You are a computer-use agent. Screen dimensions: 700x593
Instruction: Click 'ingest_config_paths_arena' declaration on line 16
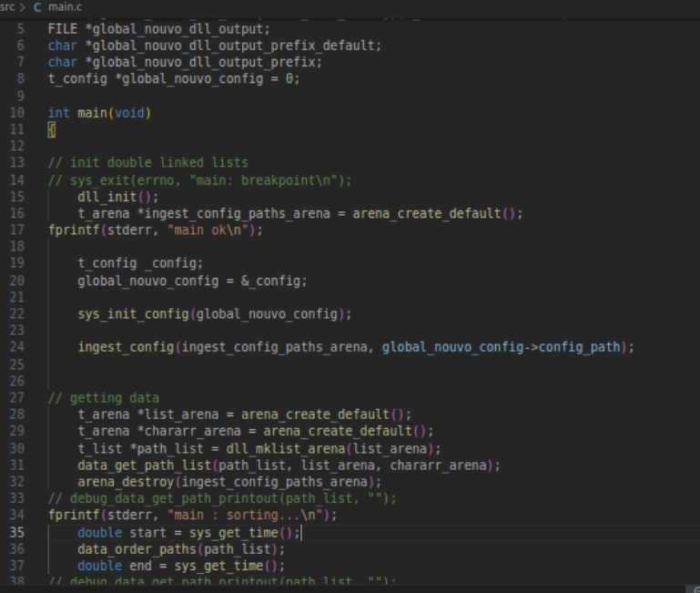[x=238, y=213]
